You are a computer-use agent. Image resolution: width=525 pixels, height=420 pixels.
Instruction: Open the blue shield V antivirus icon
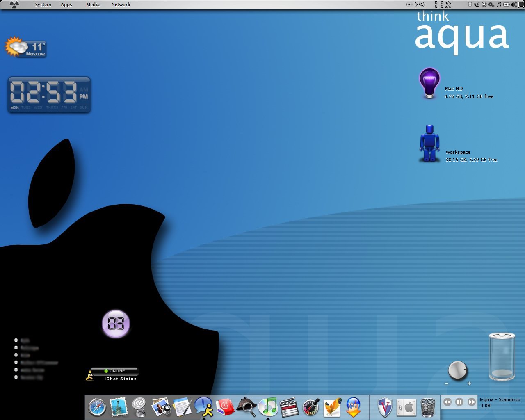pyautogui.click(x=385, y=407)
